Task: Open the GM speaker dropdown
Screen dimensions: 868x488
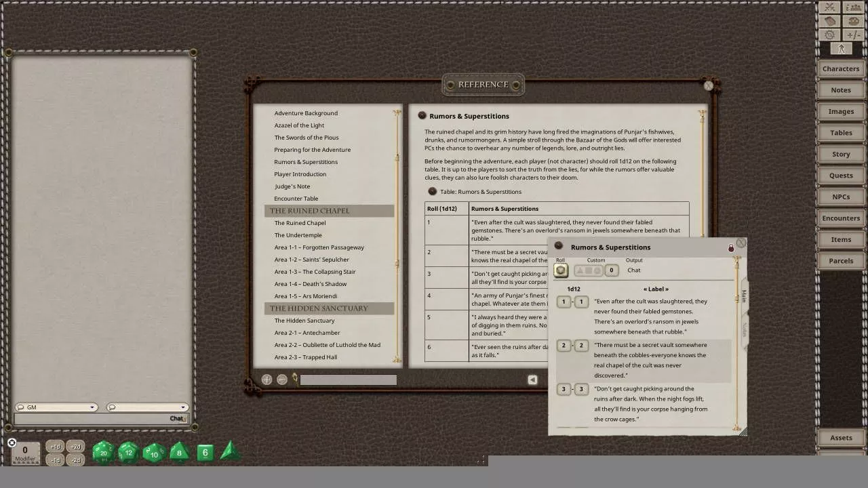Action: [x=56, y=407]
